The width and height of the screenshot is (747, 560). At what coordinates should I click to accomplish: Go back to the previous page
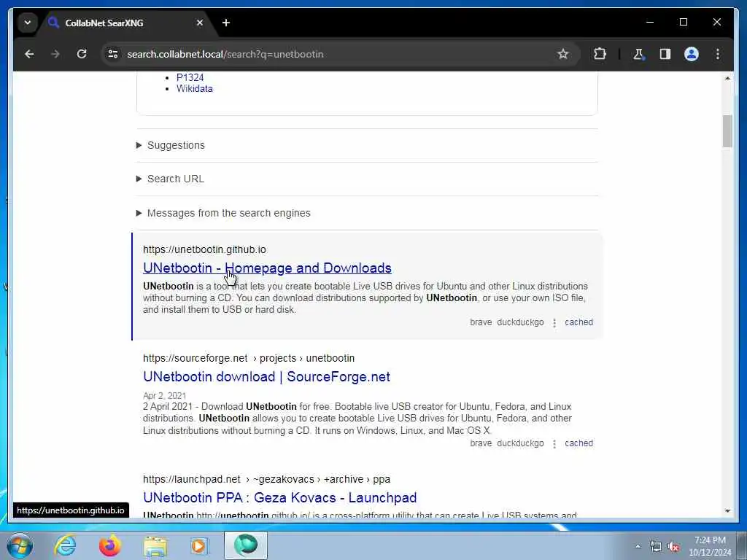[29, 54]
